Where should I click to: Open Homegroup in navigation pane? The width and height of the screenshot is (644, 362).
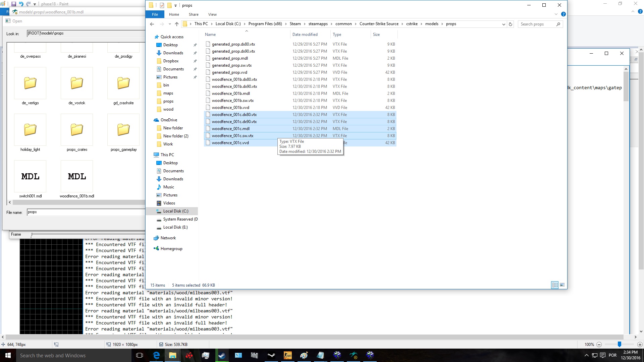pyautogui.click(x=171, y=249)
